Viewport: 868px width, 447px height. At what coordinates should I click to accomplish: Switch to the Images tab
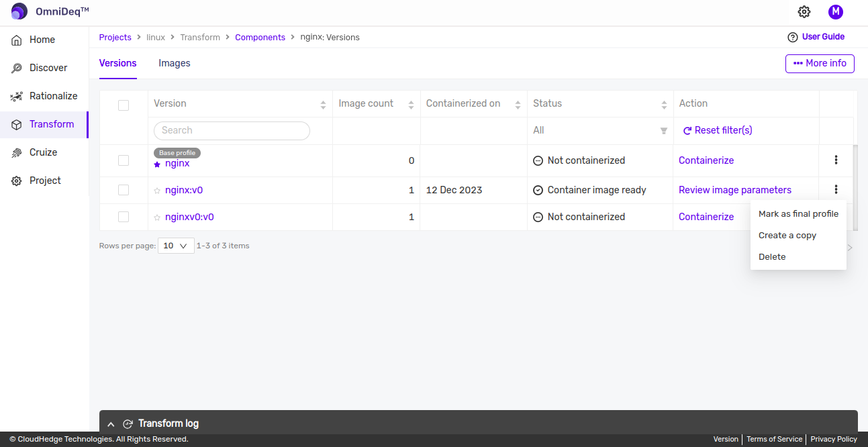click(175, 63)
